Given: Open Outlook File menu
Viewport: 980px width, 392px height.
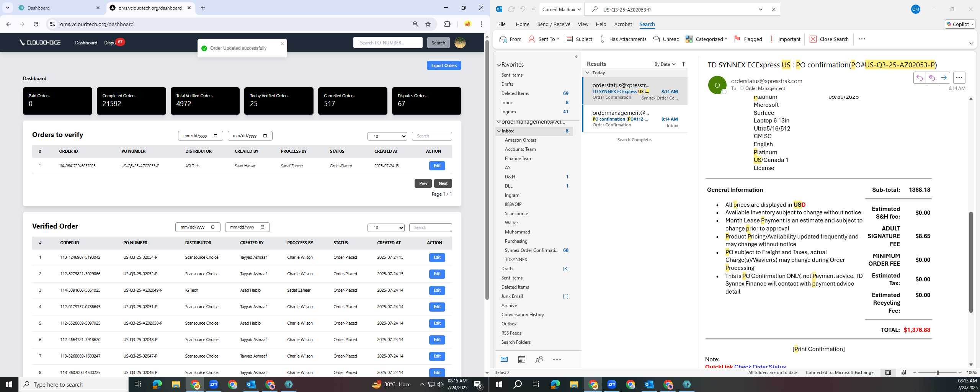Looking at the screenshot, I should coord(501,24).
